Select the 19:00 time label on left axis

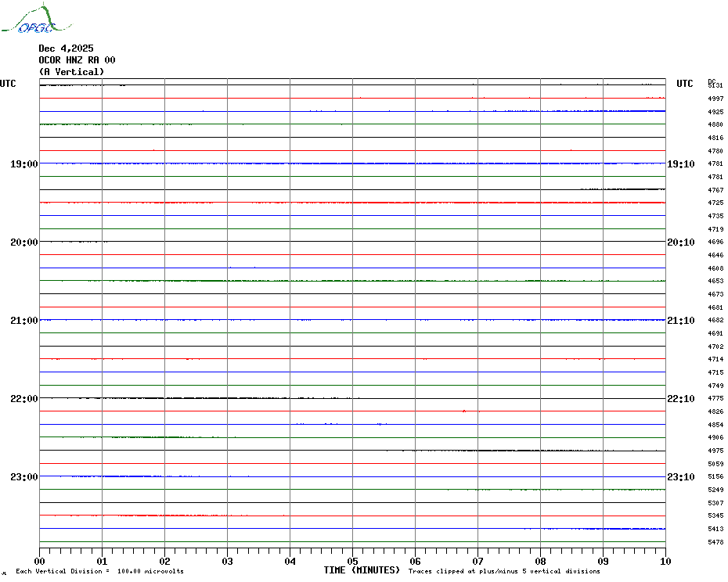pos(24,164)
